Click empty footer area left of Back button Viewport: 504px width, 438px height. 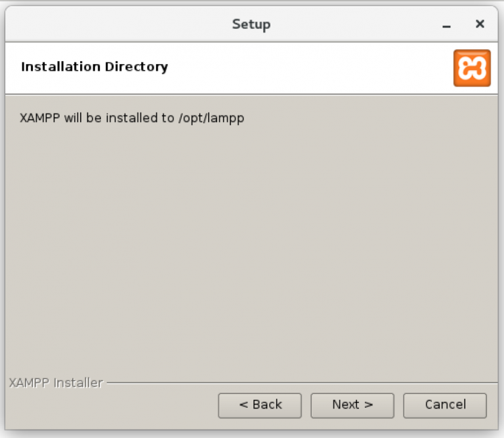(x=112, y=405)
